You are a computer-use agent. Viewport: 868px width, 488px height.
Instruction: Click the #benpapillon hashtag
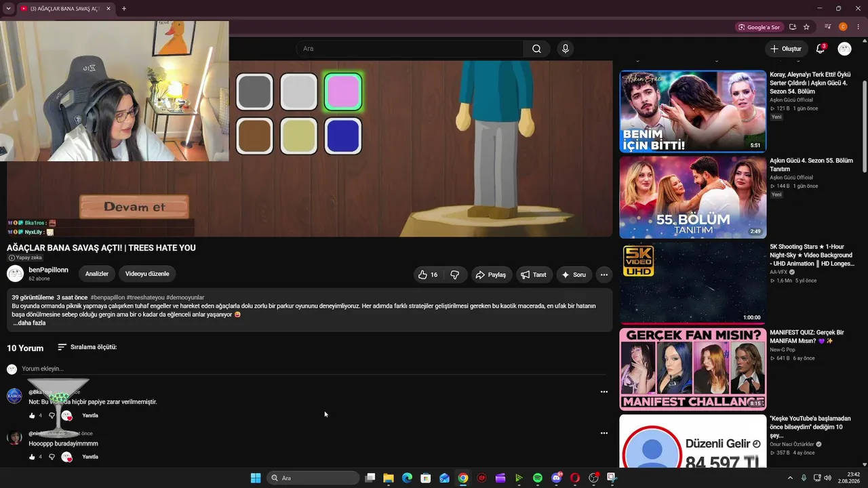click(x=107, y=298)
